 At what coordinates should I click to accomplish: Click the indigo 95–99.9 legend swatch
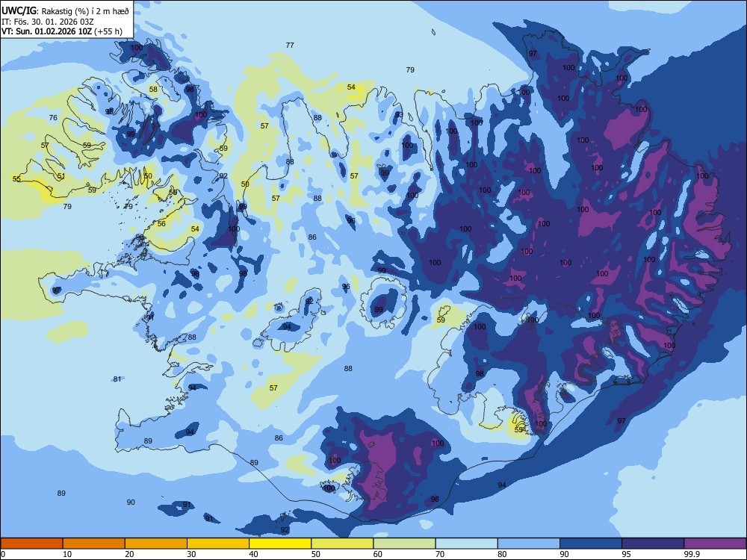[653, 544]
